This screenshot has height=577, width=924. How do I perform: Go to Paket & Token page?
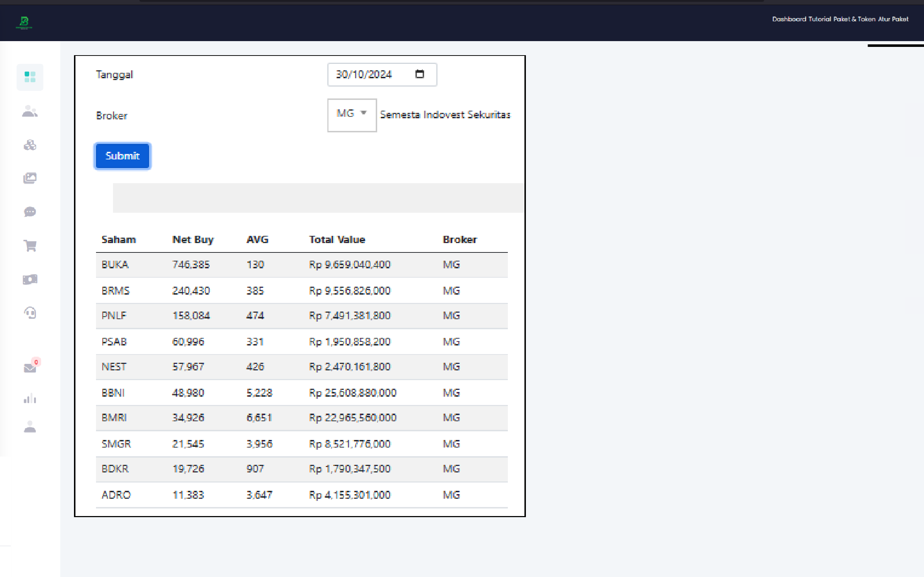(x=854, y=19)
